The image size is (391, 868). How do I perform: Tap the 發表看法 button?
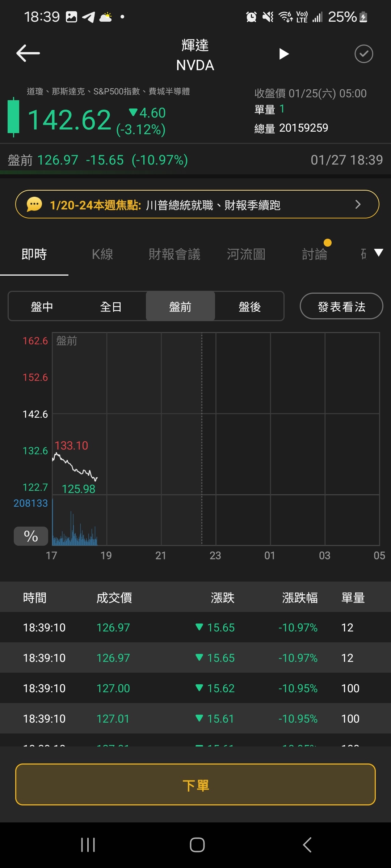pyautogui.click(x=341, y=306)
